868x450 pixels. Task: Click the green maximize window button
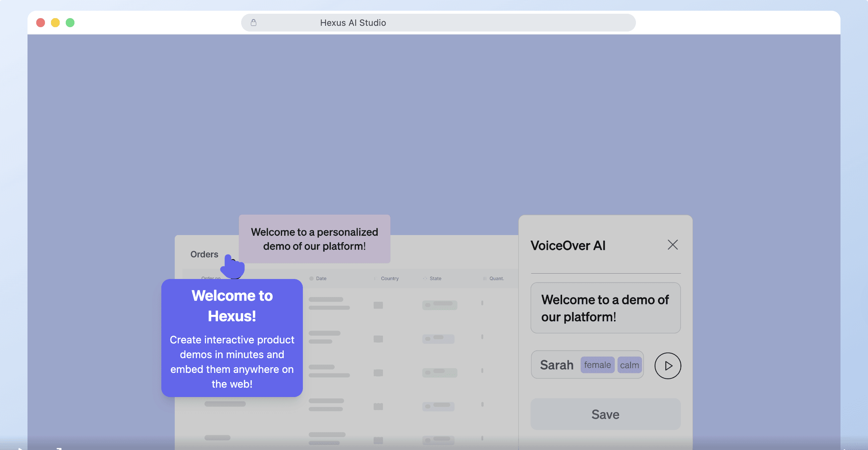(70, 22)
